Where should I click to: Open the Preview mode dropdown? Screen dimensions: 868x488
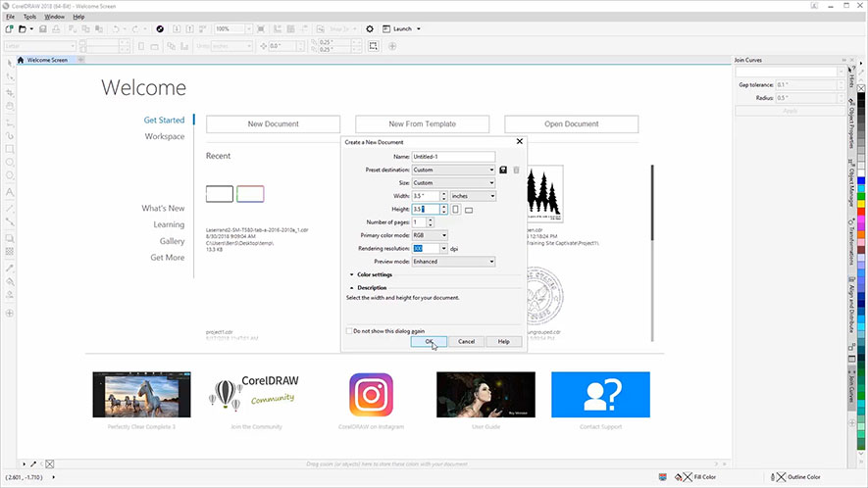(x=453, y=262)
